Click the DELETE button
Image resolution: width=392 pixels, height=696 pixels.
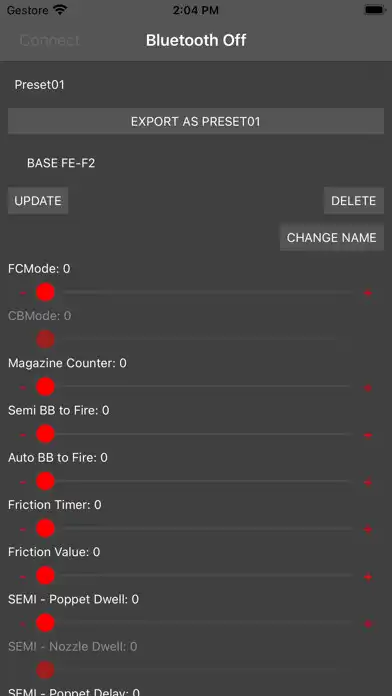pos(354,201)
